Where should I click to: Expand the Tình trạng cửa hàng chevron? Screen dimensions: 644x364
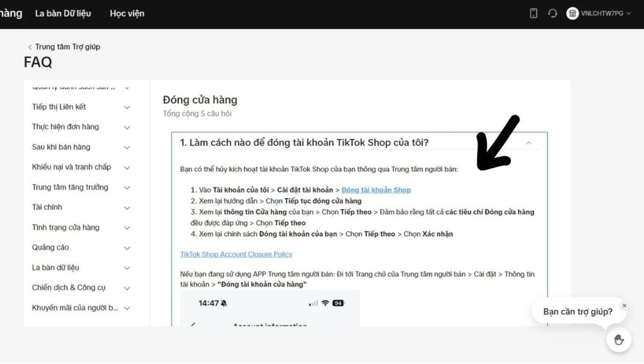tap(127, 228)
